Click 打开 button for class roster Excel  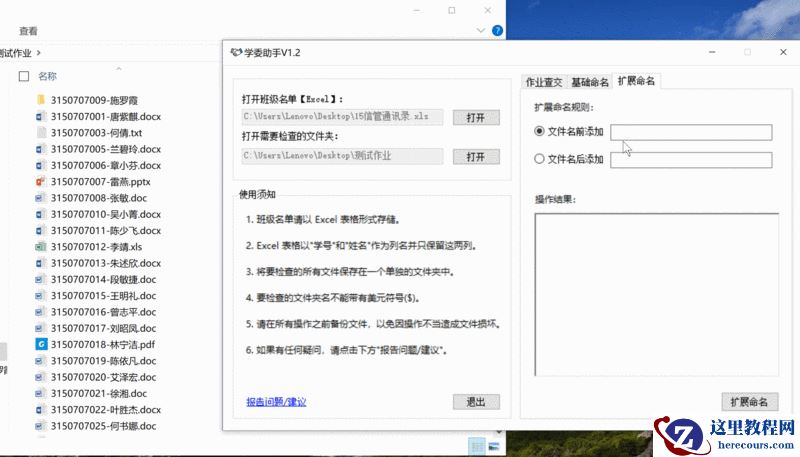tap(476, 117)
